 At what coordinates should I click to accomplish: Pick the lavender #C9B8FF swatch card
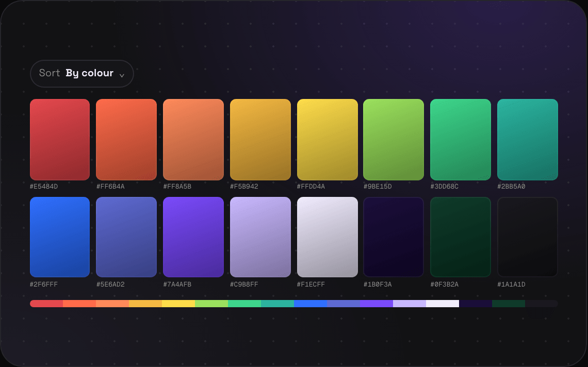click(260, 237)
